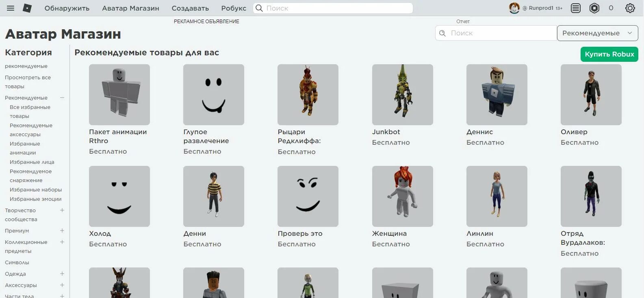Expand the Одежда category
Viewport: 644px width, 298px height.
tap(62, 274)
